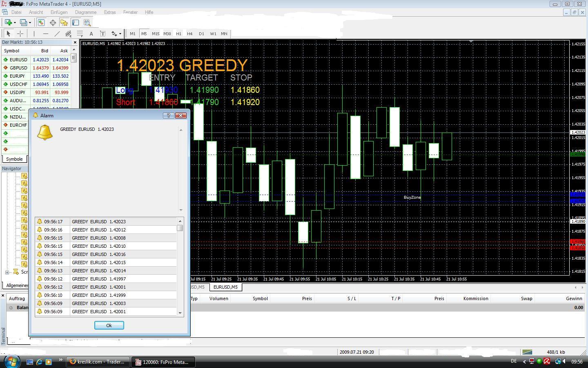This screenshot has width=588, height=368.
Task: Select the EURJPY row in Market Watch
Action: click(36, 76)
